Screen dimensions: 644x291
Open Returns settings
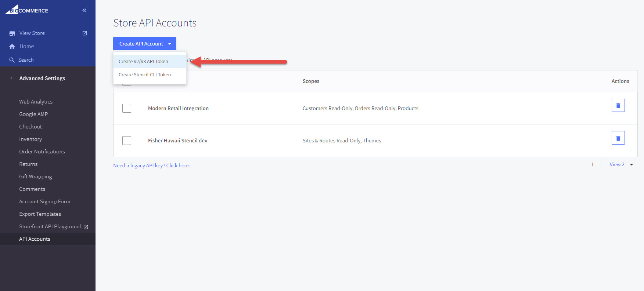[x=28, y=164]
